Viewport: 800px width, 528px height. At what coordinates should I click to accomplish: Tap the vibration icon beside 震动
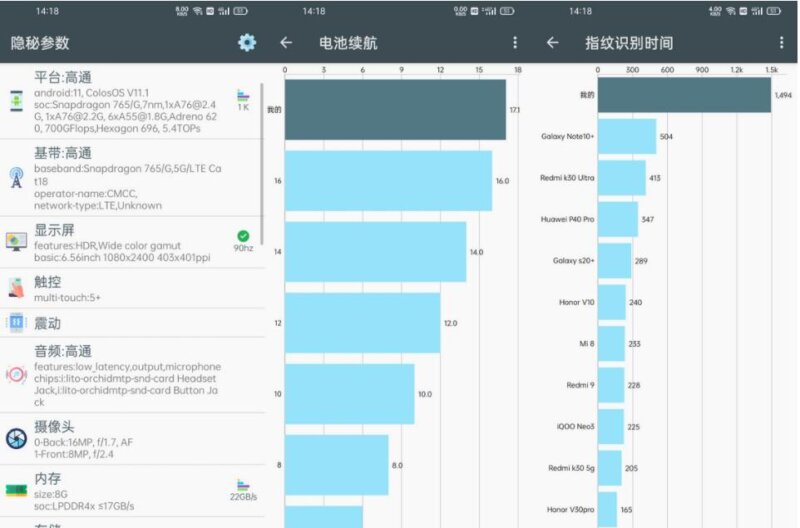16,322
